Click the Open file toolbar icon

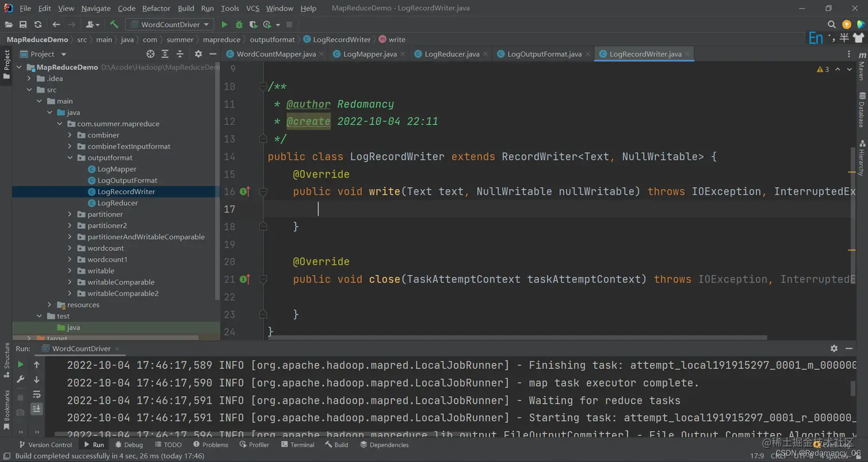coord(9,25)
